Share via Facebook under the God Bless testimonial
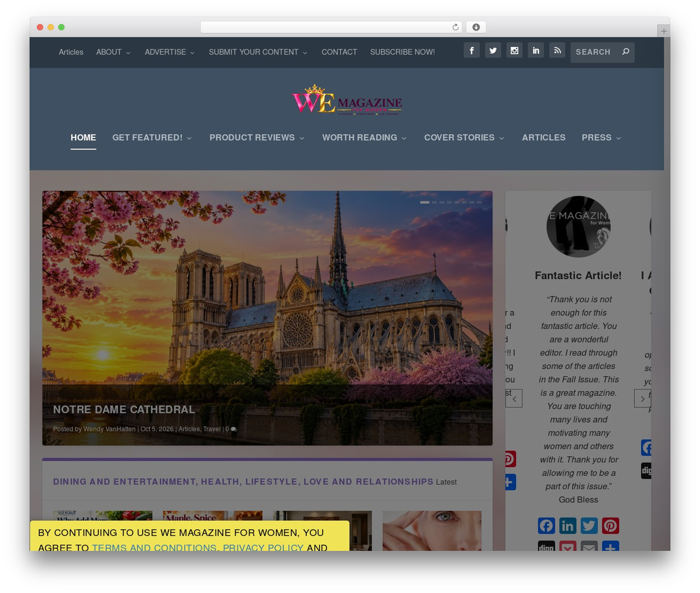This screenshot has height=593, width=700. (x=546, y=526)
